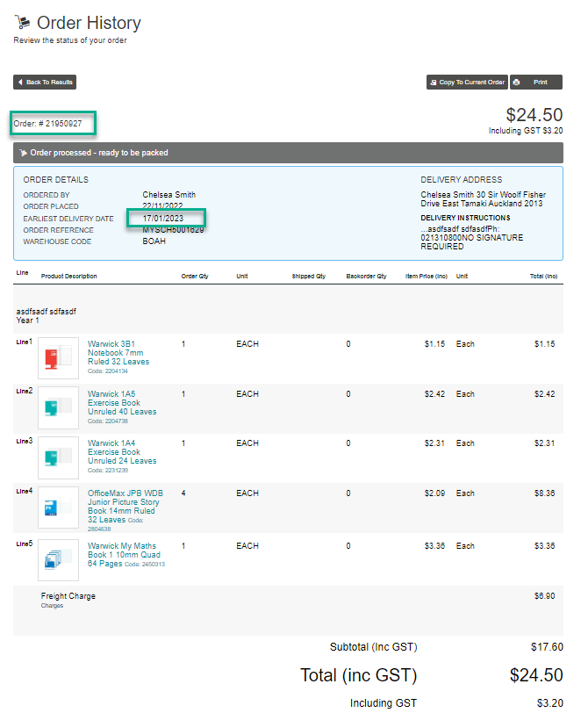Viewport: 588px width, 720px height.
Task: Click Code: 2231239 under Warwick 1A4
Action: coord(108,471)
